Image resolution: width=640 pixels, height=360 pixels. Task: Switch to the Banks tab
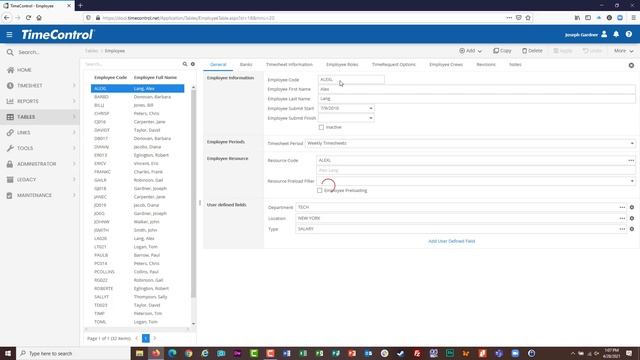[x=246, y=64]
